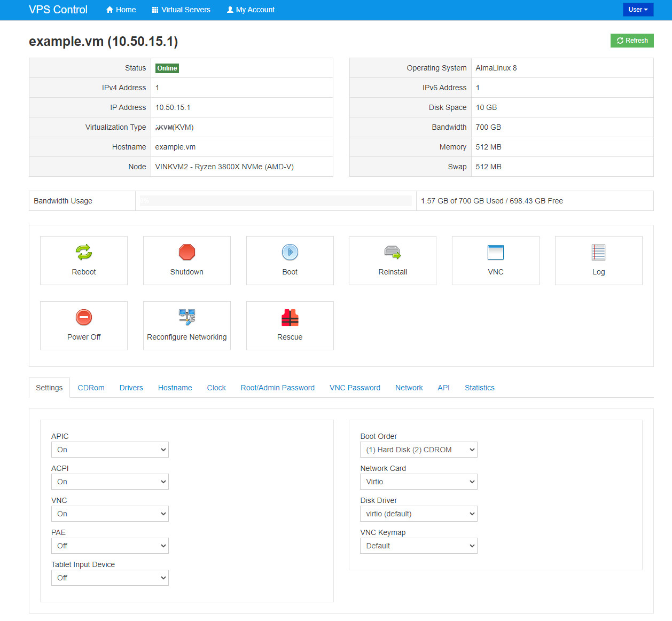Switch to the Clock tab
Viewport: 672px width, 621px height.
[216, 388]
